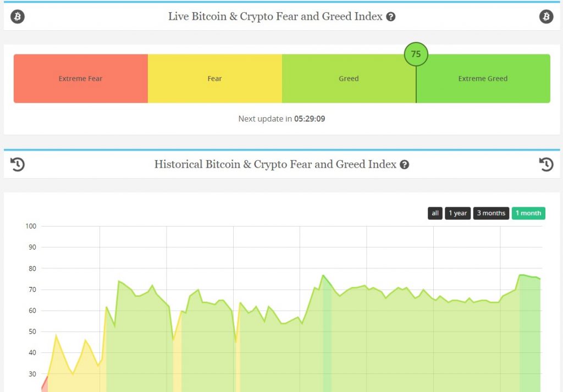The width and height of the screenshot is (563, 392).
Task: Click the 90 label on chart y-axis
Action: coord(32,247)
